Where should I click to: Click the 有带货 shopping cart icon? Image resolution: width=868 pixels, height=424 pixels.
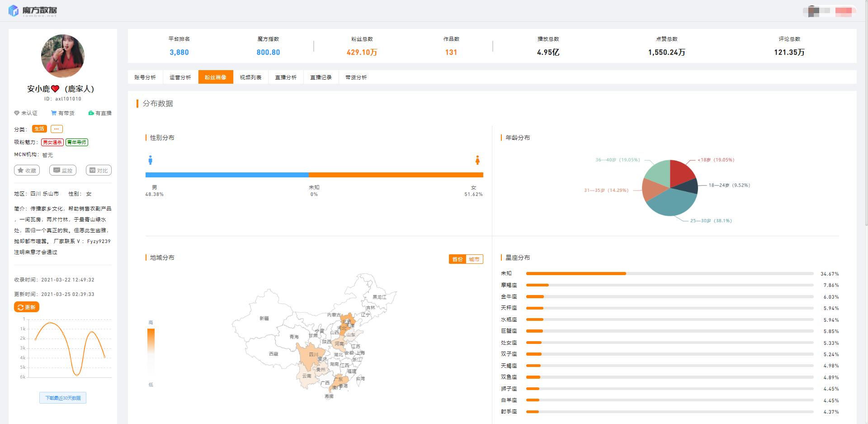(x=54, y=113)
